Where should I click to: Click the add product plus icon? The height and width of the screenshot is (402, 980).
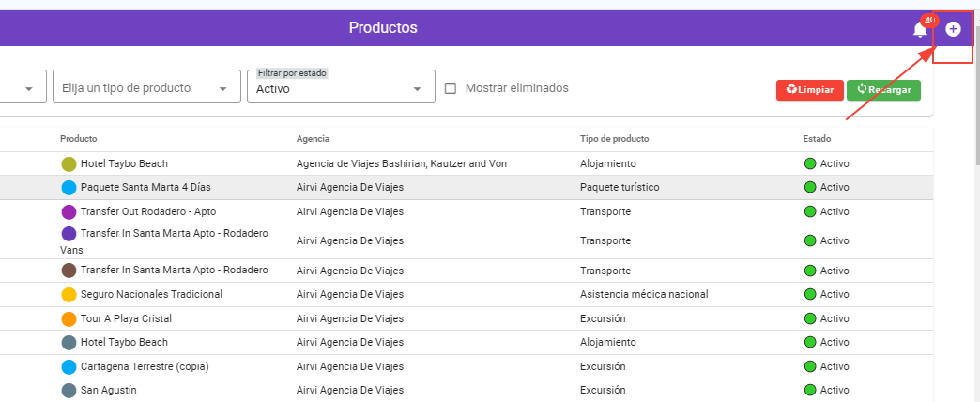[953, 29]
